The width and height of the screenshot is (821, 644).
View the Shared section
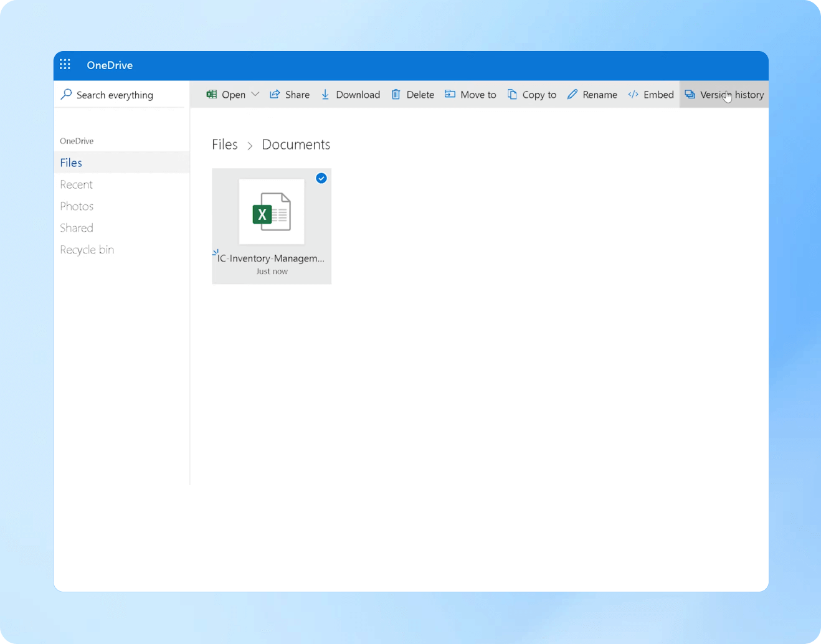click(76, 227)
